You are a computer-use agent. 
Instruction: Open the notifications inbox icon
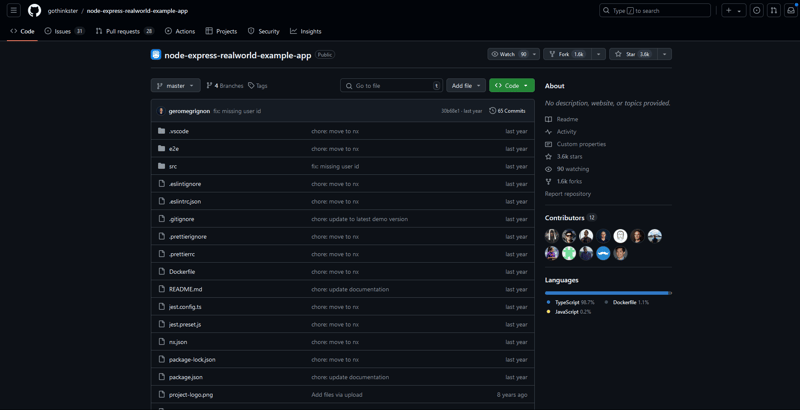[790, 10]
